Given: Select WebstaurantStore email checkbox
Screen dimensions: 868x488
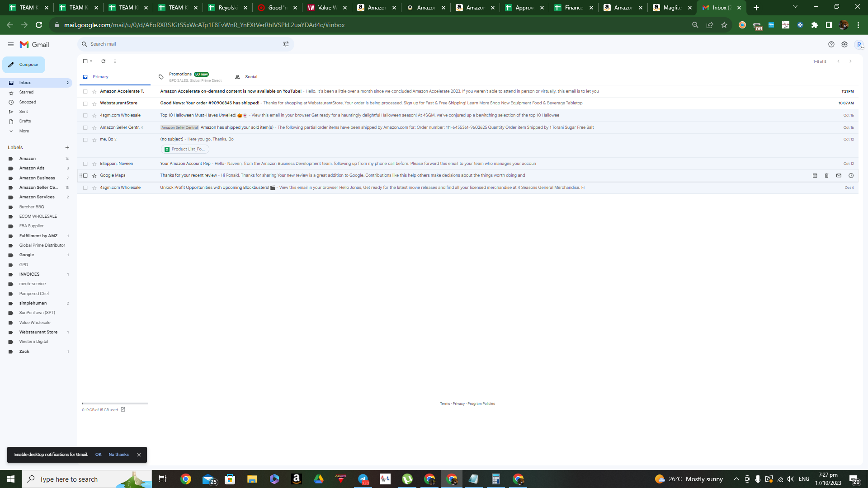Looking at the screenshot, I should (85, 103).
